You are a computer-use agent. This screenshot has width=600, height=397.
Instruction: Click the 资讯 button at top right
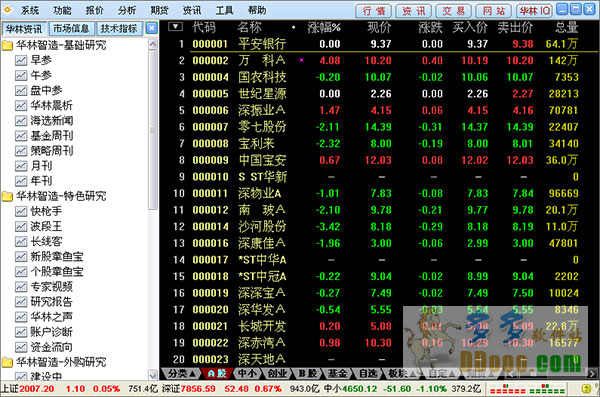pos(414,11)
